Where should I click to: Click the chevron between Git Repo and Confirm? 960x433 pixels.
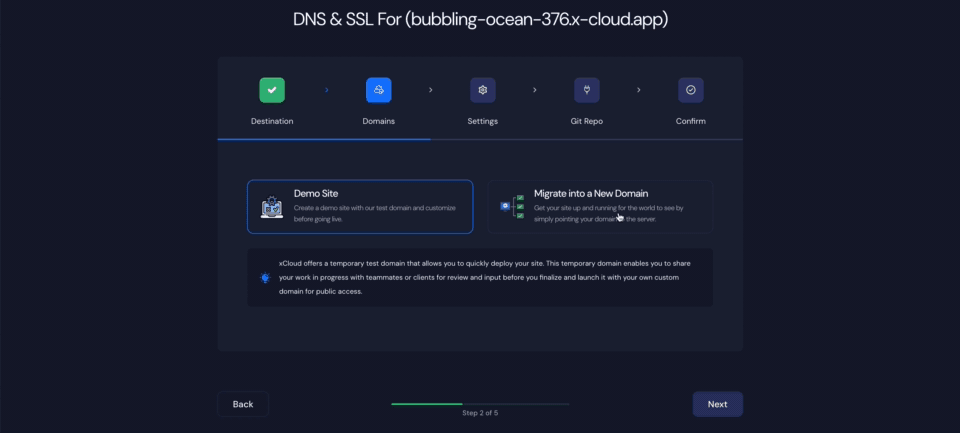(638, 90)
